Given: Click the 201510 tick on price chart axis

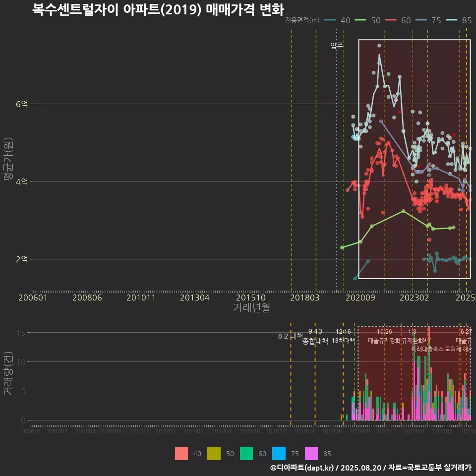Looking at the screenshot, I should [x=251, y=297].
